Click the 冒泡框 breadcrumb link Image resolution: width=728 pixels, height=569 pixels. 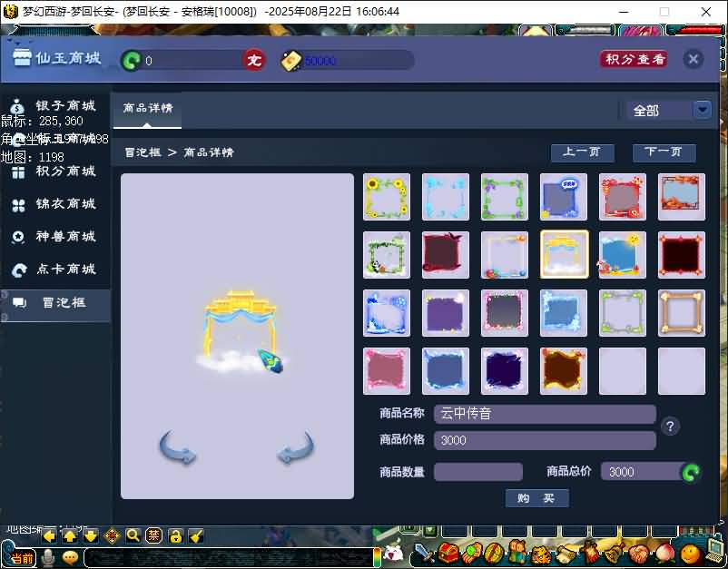(x=141, y=152)
